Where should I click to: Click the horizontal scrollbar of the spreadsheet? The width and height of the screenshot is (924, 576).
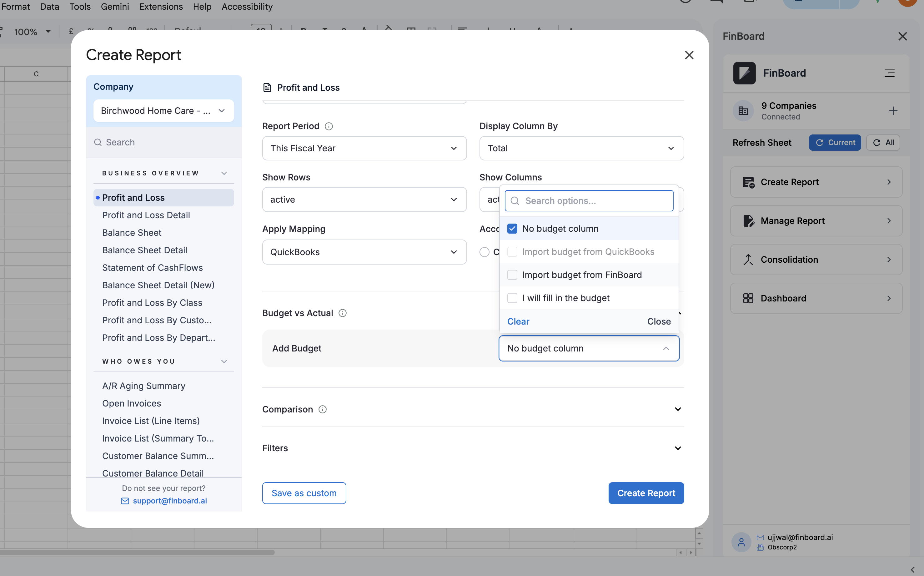tap(137, 553)
